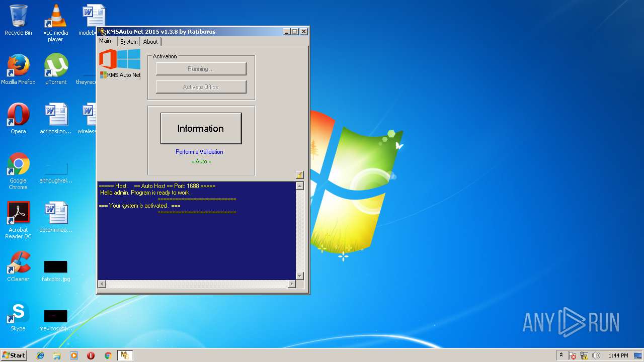The width and height of the screenshot is (644, 362).
Task: Click the 1:44 PM system clock
Action: coord(618,355)
